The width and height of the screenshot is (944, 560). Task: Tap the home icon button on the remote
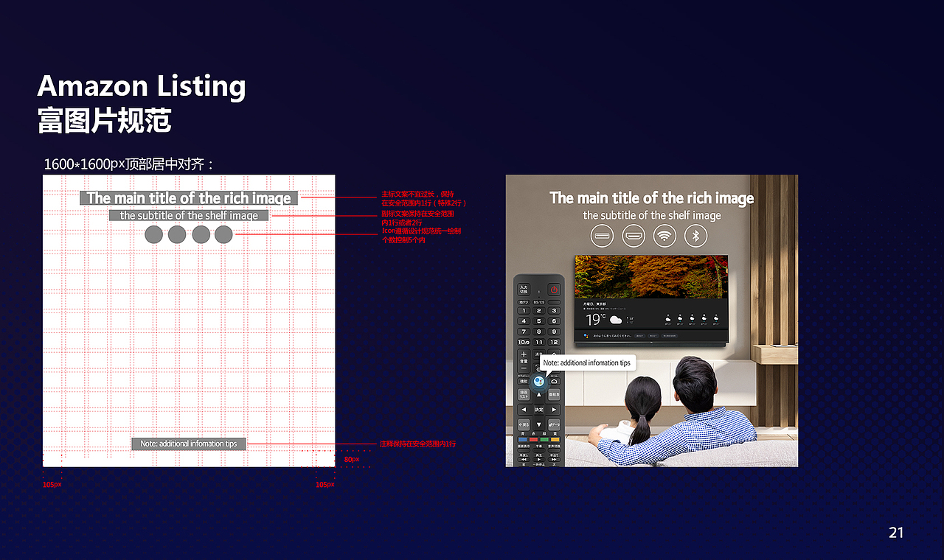click(554, 381)
